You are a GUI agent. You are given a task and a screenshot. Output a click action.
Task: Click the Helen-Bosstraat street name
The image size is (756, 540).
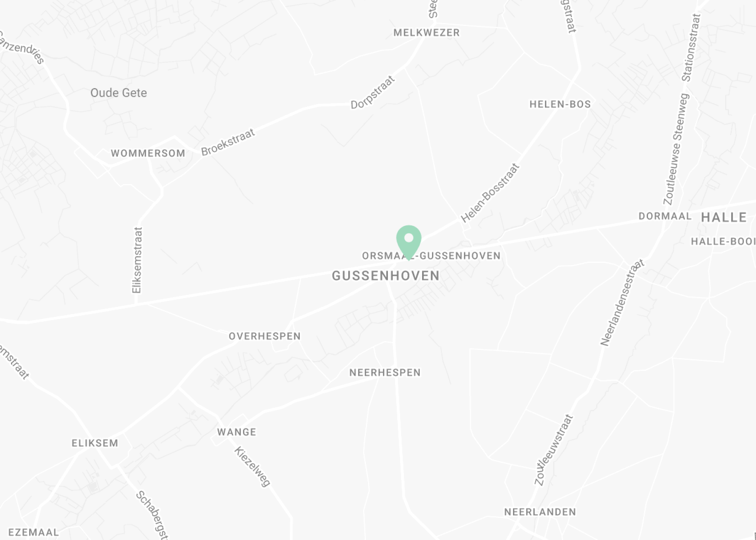490,193
